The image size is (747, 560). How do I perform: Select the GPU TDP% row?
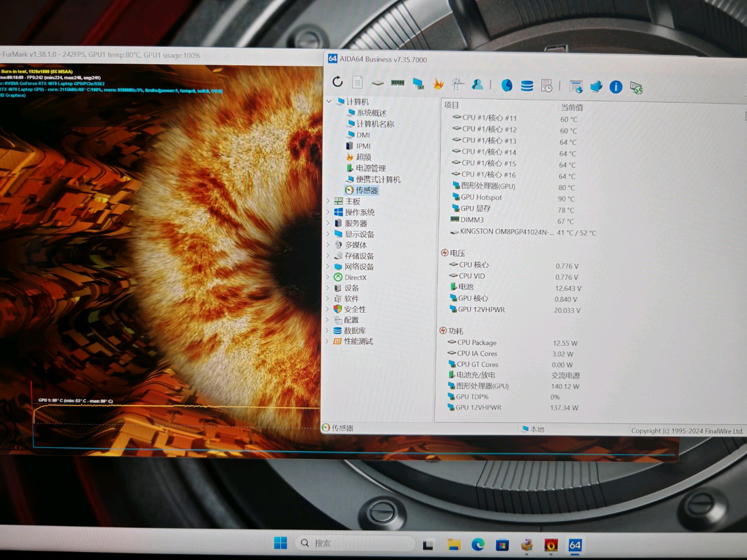504,397
